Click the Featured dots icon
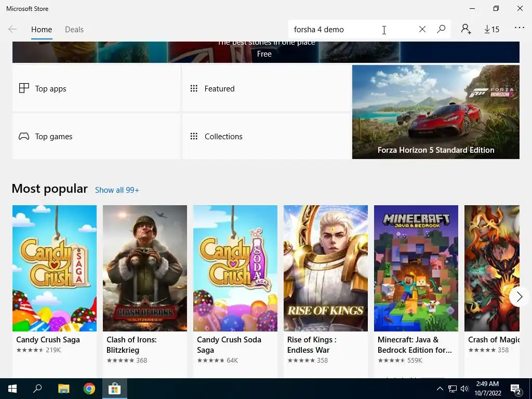 pyautogui.click(x=194, y=88)
